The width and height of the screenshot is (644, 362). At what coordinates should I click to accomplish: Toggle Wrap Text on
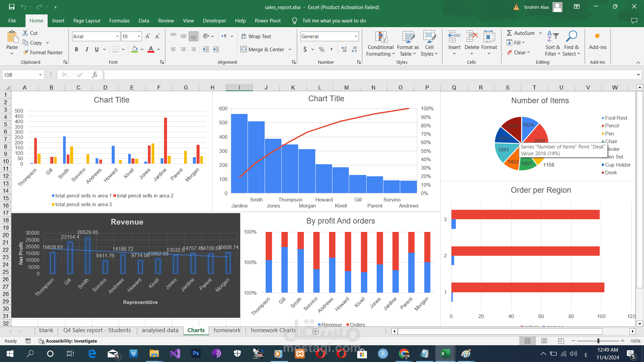[256, 36]
